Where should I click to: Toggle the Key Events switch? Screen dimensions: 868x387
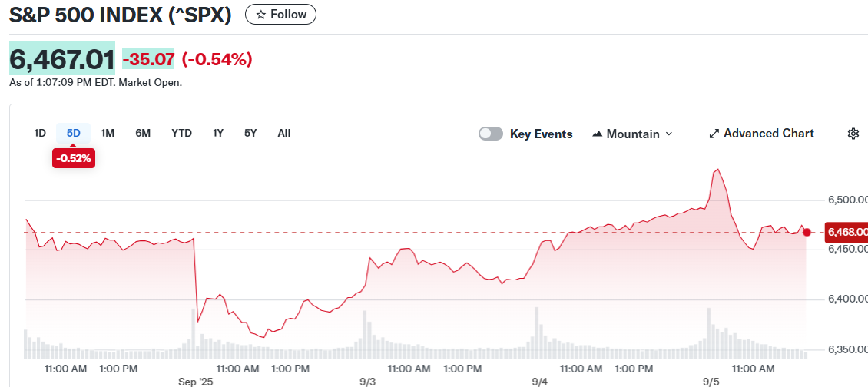click(x=491, y=134)
